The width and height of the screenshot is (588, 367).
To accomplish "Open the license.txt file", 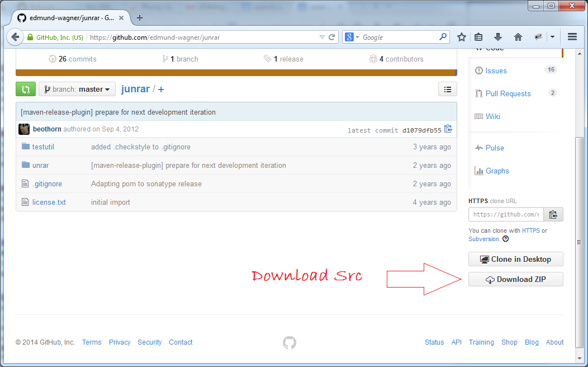I will [x=49, y=202].
